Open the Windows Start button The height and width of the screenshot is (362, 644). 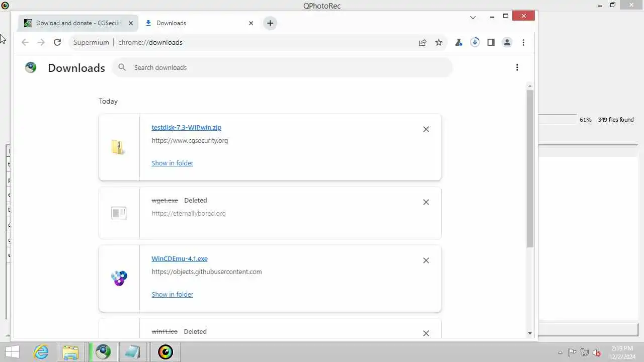point(13,352)
